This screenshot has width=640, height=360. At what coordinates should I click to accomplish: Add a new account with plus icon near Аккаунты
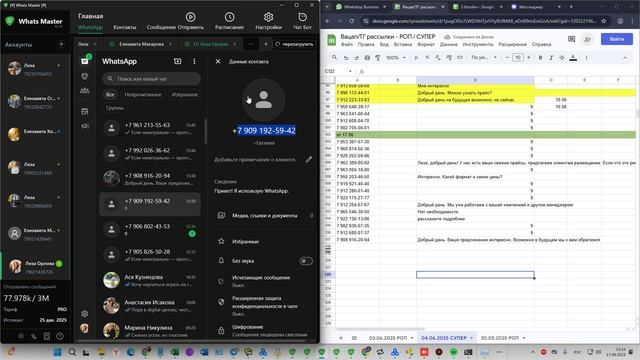[61, 44]
